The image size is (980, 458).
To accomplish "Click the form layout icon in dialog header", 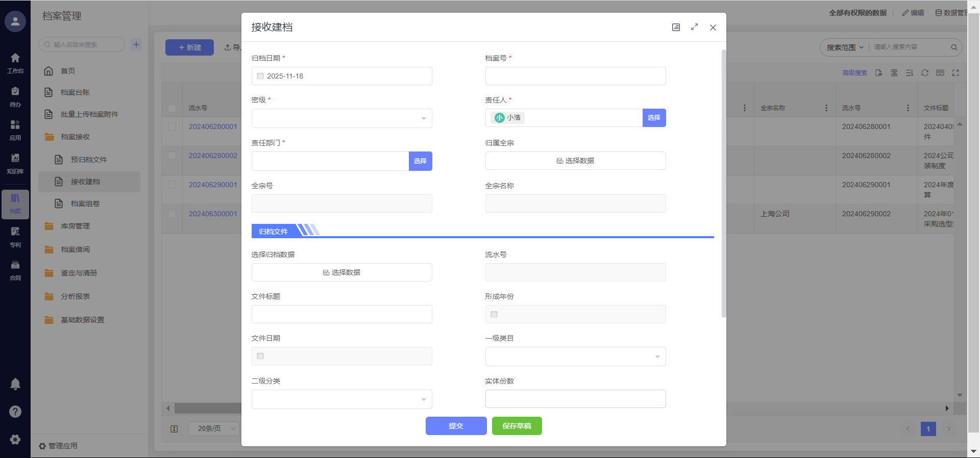I will [x=676, y=27].
